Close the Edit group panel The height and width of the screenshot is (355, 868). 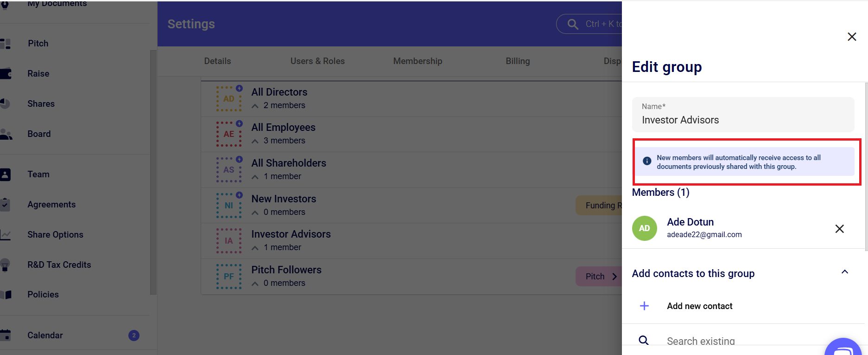coord(851,37)
